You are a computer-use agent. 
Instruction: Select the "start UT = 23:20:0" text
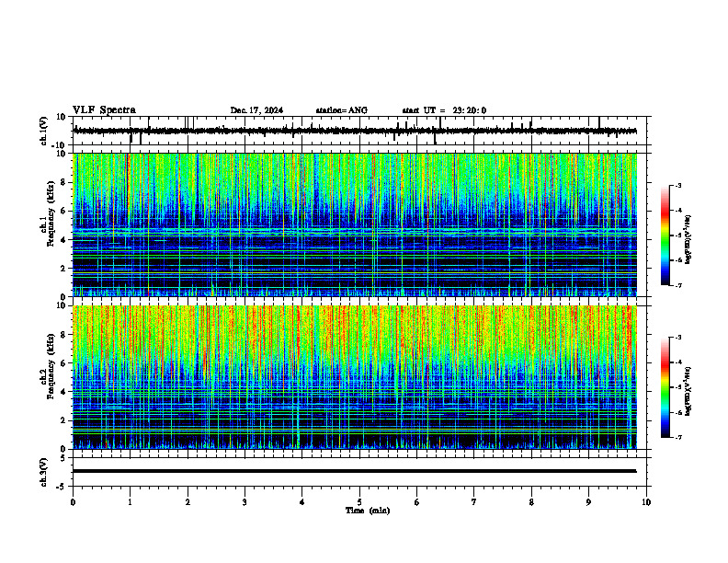tap(444, 110)
